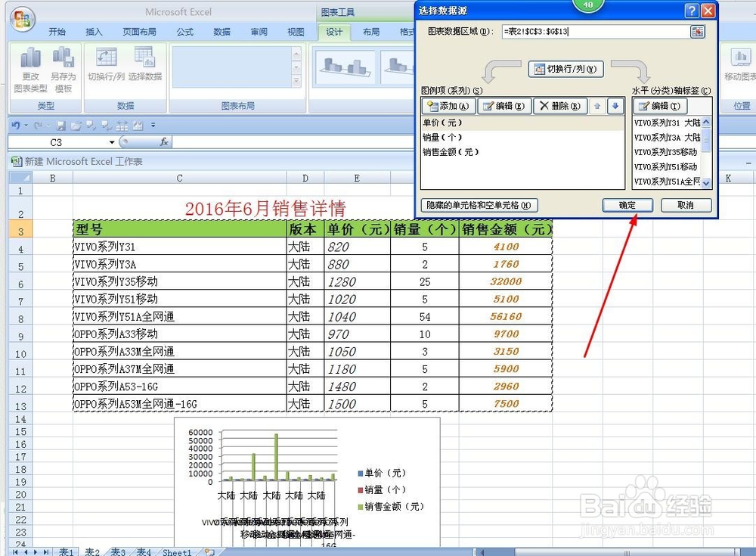Click the insert function fx icon

click(x=164, y=142)
